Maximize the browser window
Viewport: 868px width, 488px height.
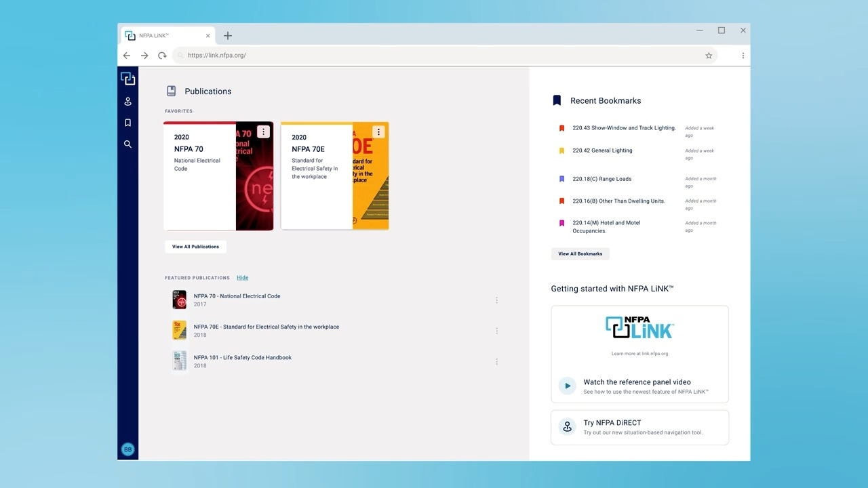[722, 30]
